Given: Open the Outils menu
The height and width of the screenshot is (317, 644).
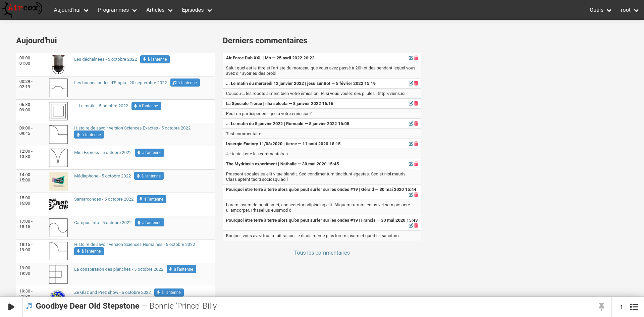Looking at the screenshot, I should click(x=600, y=10).
